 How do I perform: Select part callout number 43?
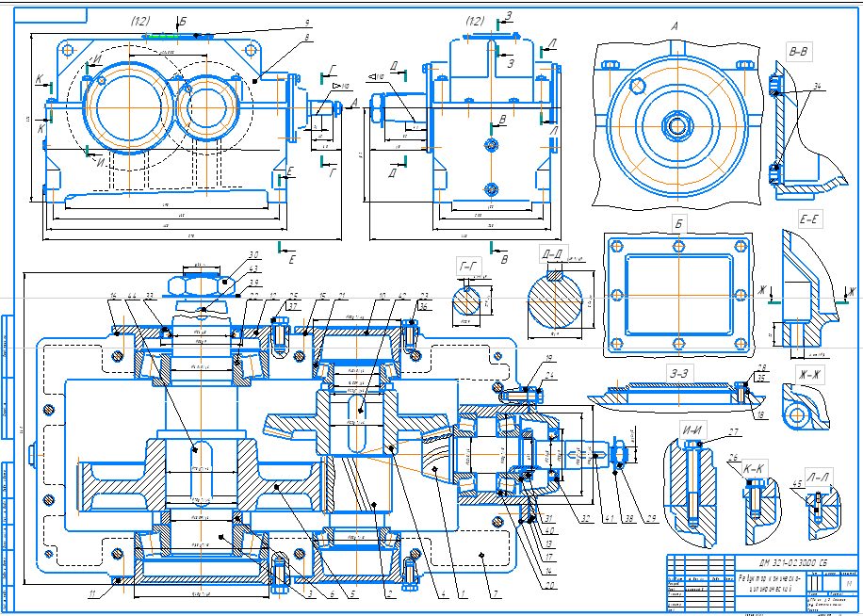coord(253,268)
